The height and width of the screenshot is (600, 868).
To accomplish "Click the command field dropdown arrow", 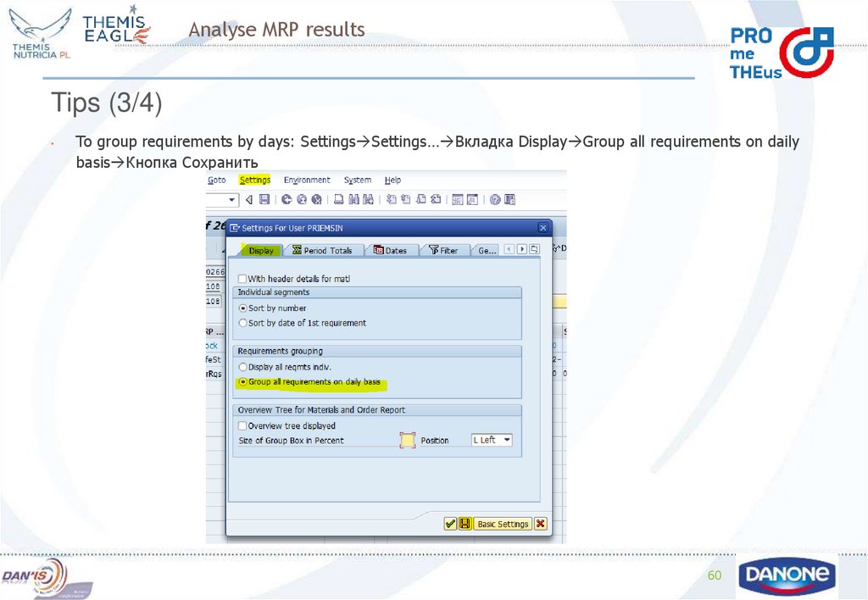I will tap(232, 200).
